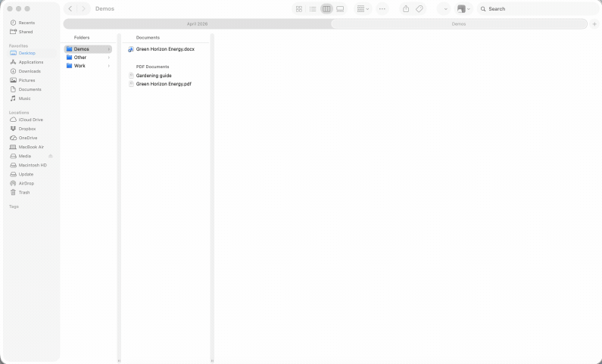This screenshot has height=364, width=602.
Task: Expand the Demos folder chevron
Action: [109, 49]
